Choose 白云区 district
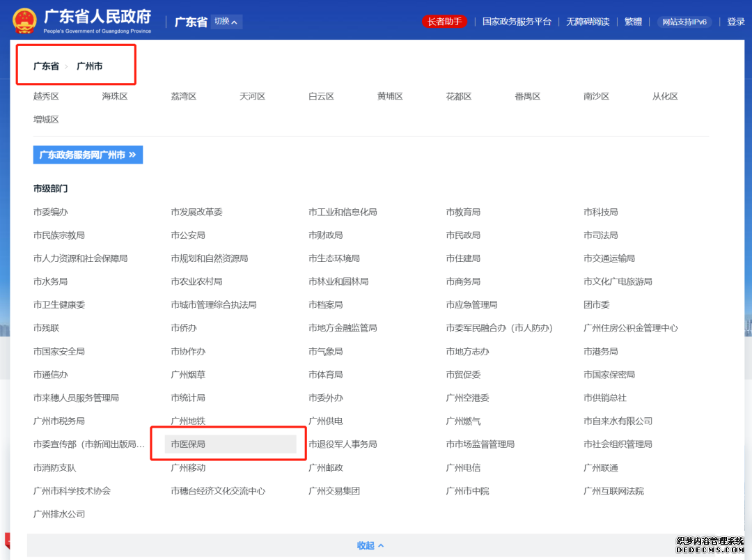This screenshot has width=752, height=560. click(321, 96)
